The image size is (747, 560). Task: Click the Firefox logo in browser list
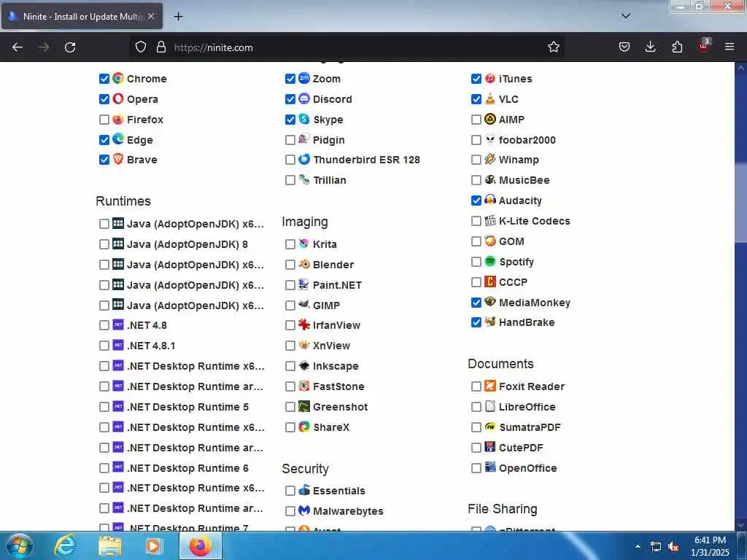118,119
